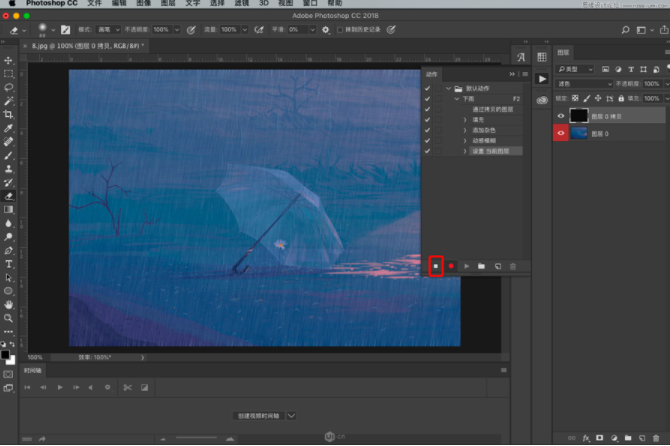Image resolution: width=670 pixels, height=446 pixels.
Task: Click the 创建视频时间轴 button
Action: (x=259, y=415)
